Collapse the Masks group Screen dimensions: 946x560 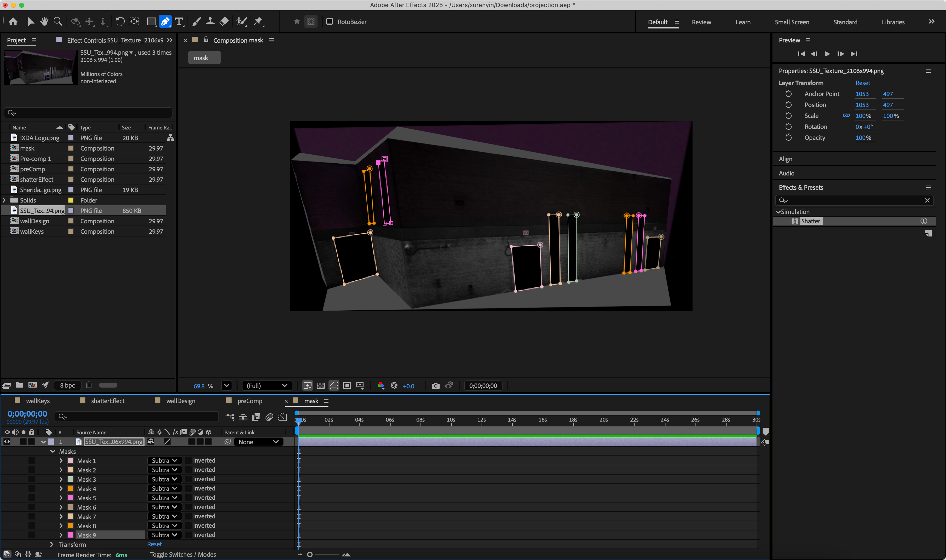click(x=53, y=451)
